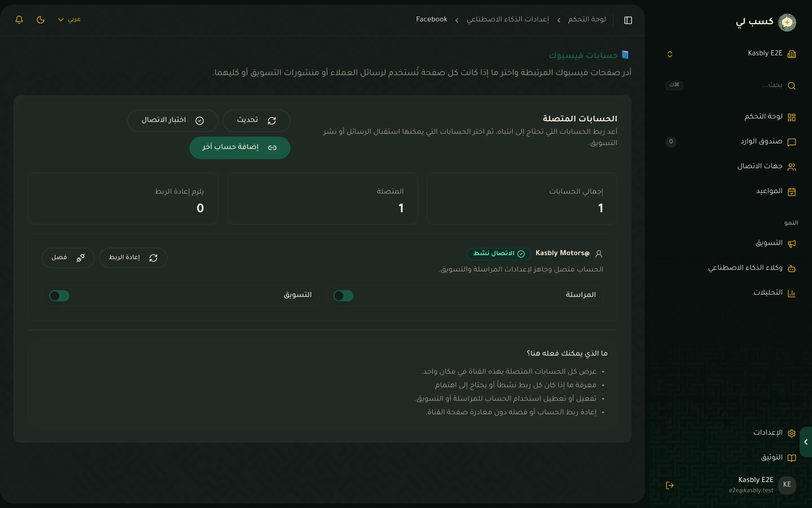This screenshot has height=508, width=812.
Task: Toggle the التسويق switch on the account card
Action: pyautogui.click(x=59, y=296)
